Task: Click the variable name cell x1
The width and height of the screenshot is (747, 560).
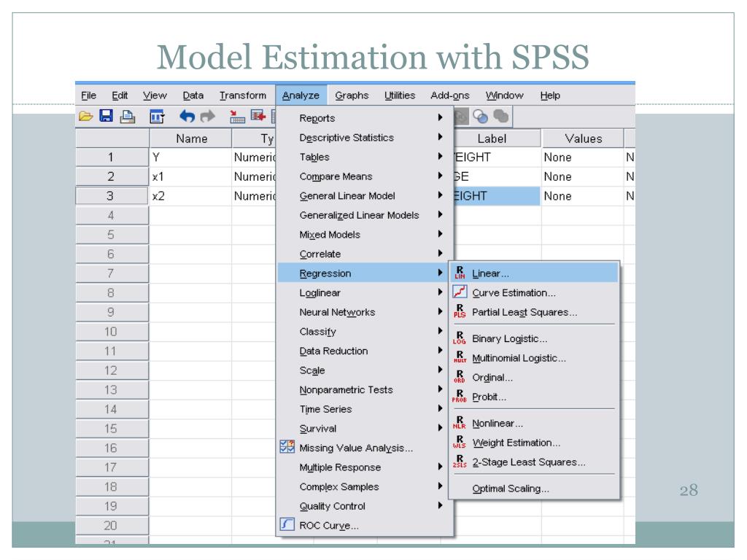Action: click(x=190, y=176)
